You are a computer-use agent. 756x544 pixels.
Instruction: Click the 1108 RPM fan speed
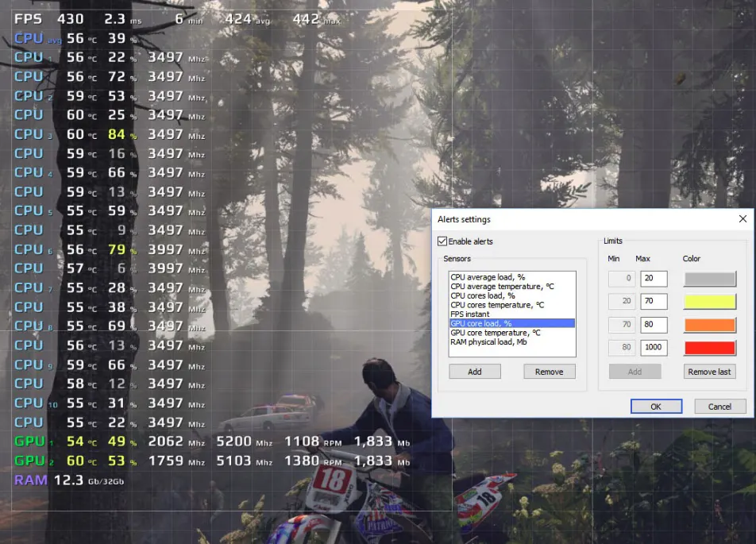(314, 442)
